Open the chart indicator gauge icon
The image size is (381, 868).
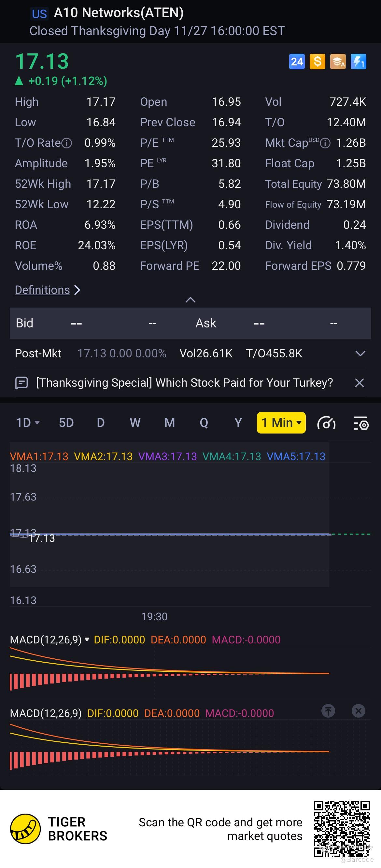326,423
